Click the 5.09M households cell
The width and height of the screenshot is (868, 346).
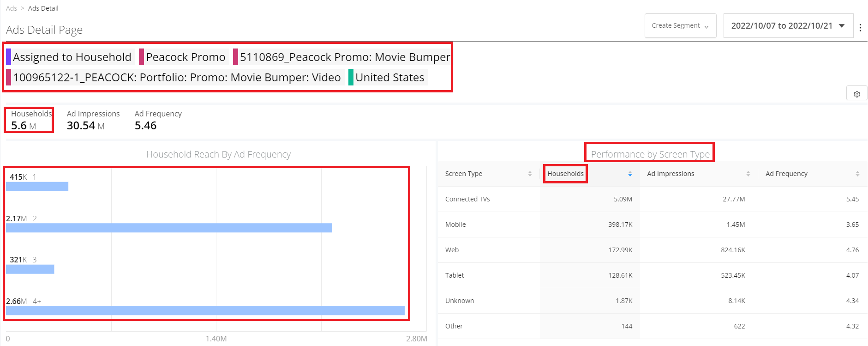623,199
